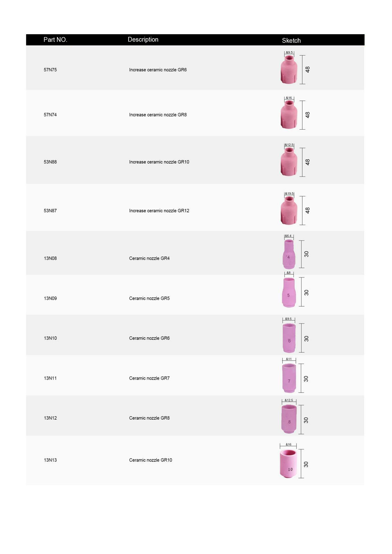Click the "Part NO." column header
Image resolution: width=392 pixels, height=554 pixels.
(55, 40)
